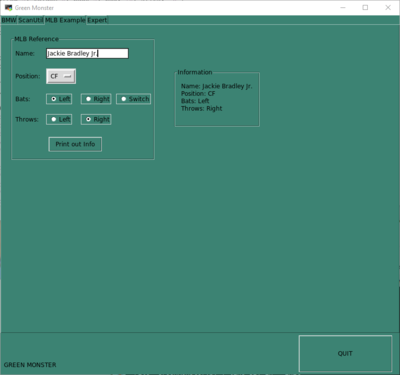
Task: Select the MLB Example tab
Action: (65, 20)
